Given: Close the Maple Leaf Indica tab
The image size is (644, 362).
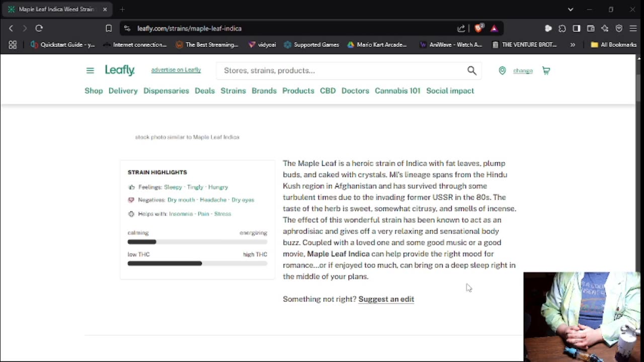Looking at the screenshot, I should (x=105, y=9).
